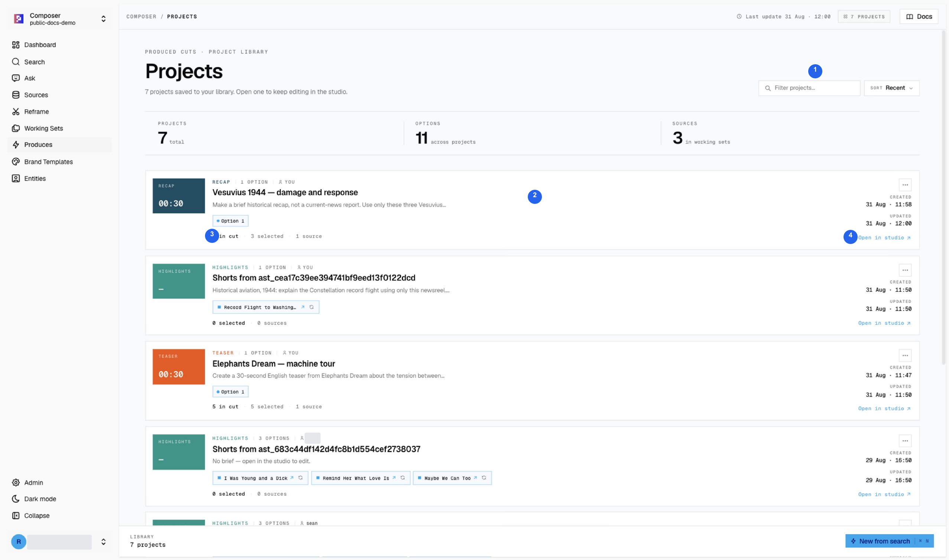949x560 pixels.
Task: Select Option 1 chip under Vesuvius project
Action: point(231,221)
